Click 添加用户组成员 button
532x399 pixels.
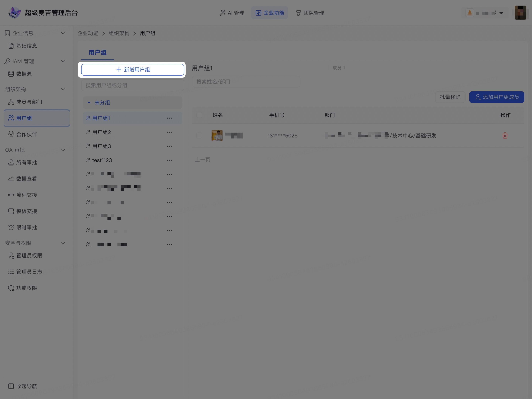click(x=497, y=97)
